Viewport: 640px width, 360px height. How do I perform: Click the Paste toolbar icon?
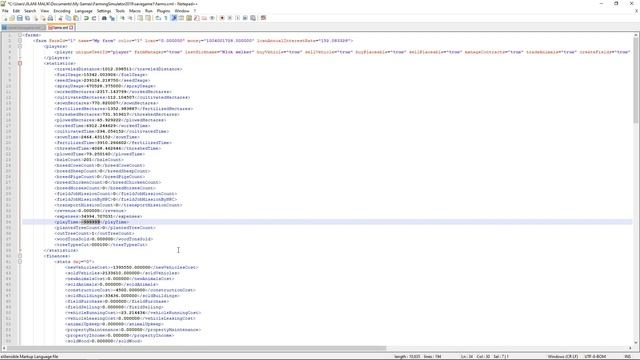coord(76,18)
